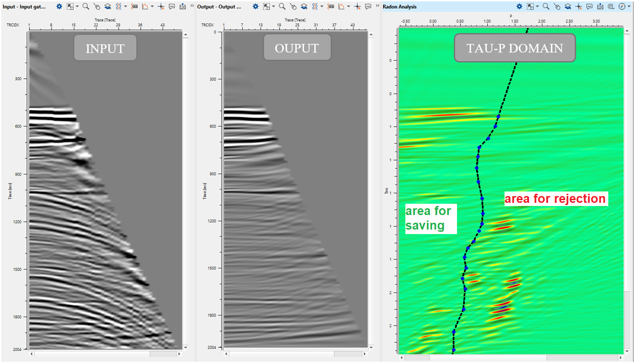Click the comment bubble icon in Output panel
This screenshot has height=364, width=635.
click(368, 7)
